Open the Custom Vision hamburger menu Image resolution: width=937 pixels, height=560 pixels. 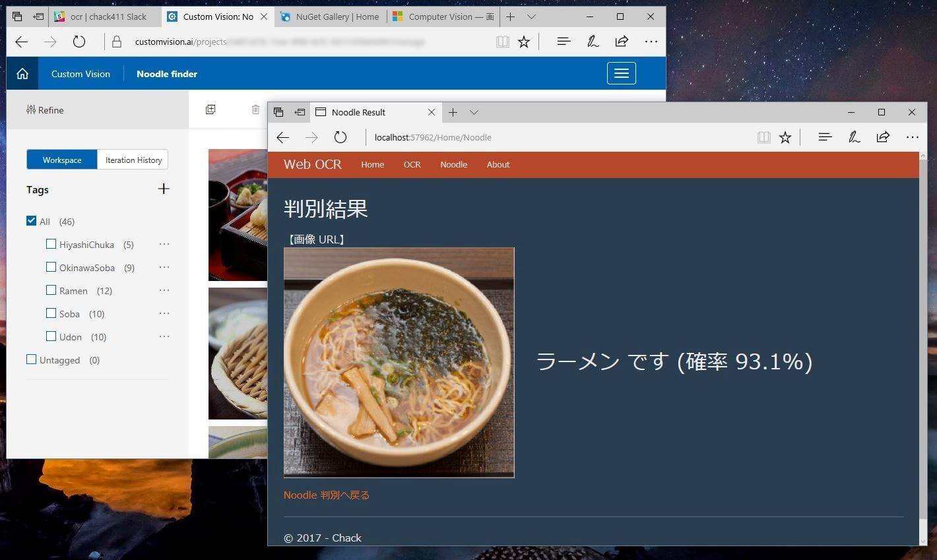[622, 73]
